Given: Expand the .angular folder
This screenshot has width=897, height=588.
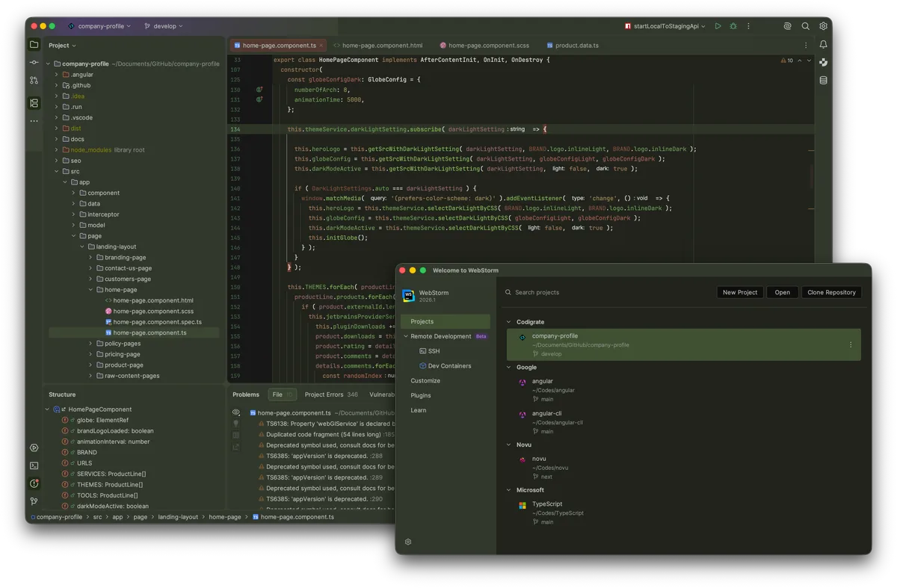Looking at the screenshot, I should click(x=56, y=75).
